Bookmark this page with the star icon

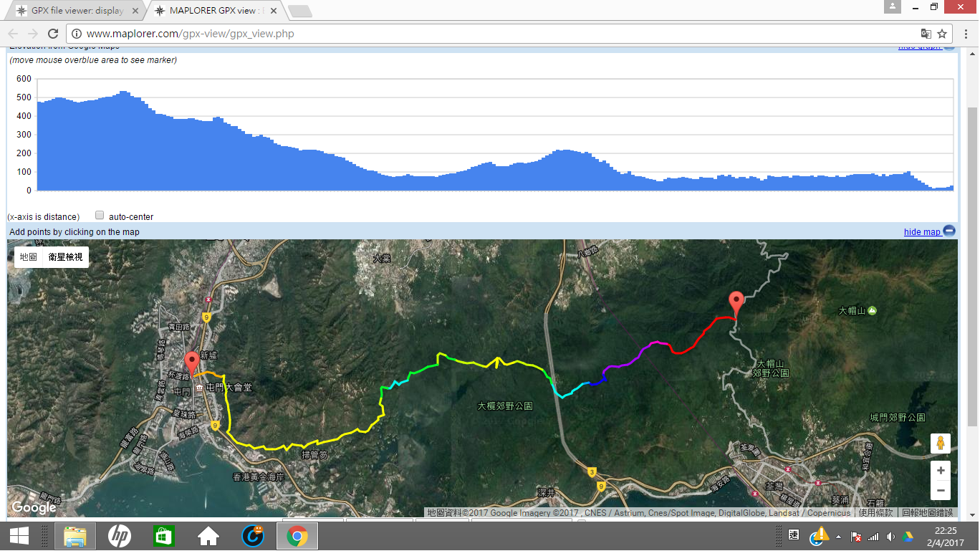tap(942, 34)
